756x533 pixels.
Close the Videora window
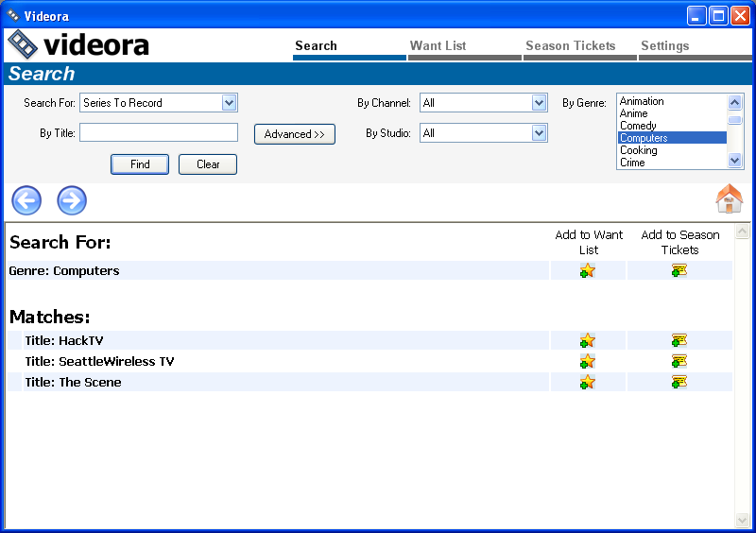(740, 16)
